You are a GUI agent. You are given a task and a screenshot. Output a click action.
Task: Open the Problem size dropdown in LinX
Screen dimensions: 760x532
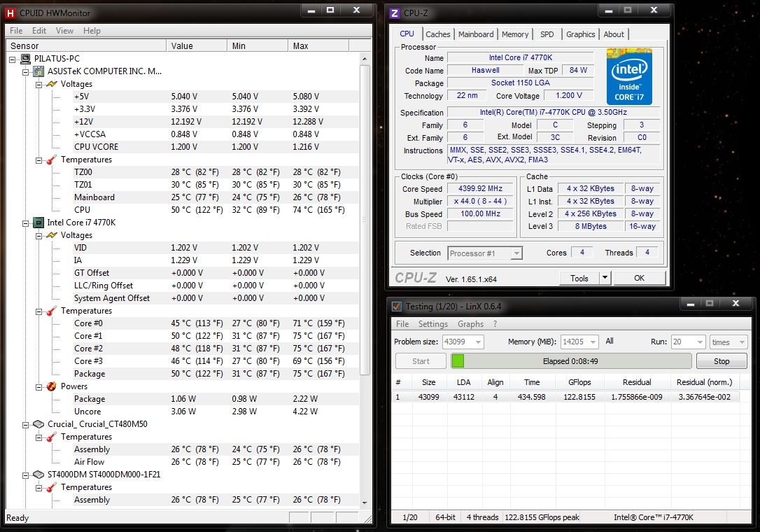pyautogui.click(x=478, y=342)
